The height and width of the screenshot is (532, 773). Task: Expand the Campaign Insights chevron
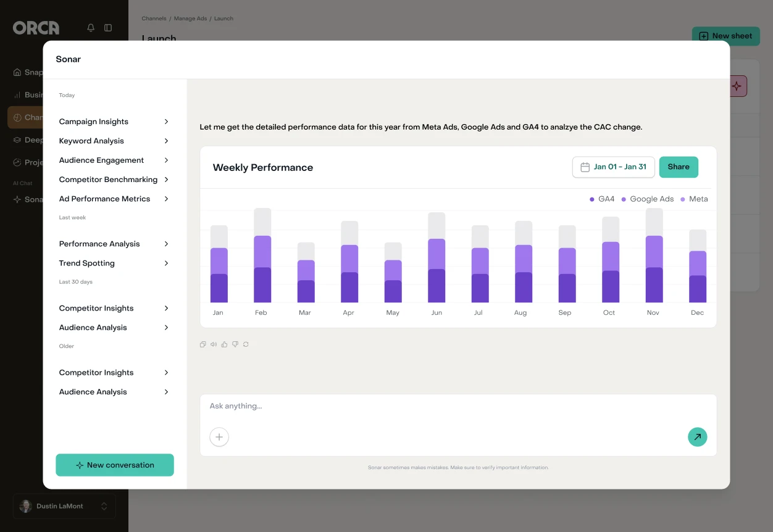click(166, 122)
